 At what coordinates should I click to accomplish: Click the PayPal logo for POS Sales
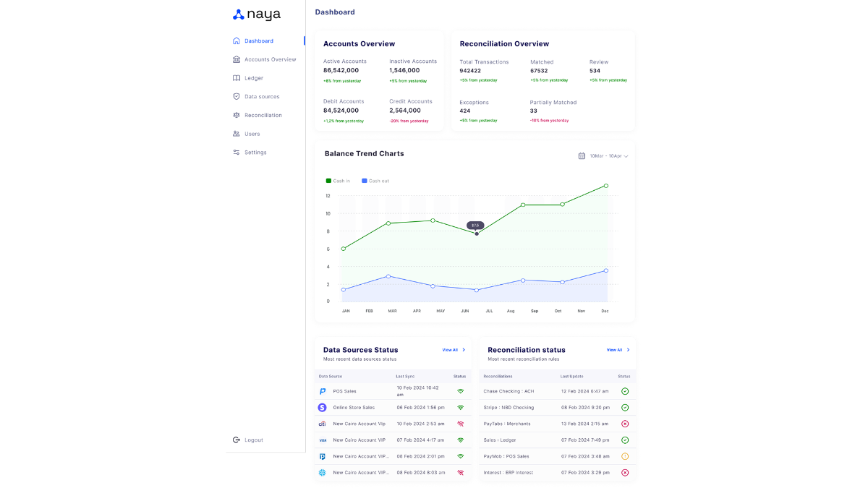click(323, 391)
